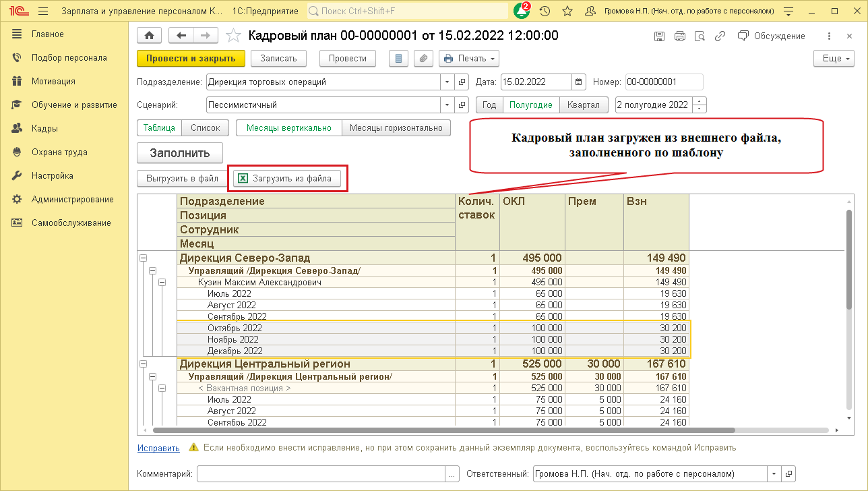The image size is (868, 491).
Task: Open Кадры section in sidebar
Action: coord(44,129)
